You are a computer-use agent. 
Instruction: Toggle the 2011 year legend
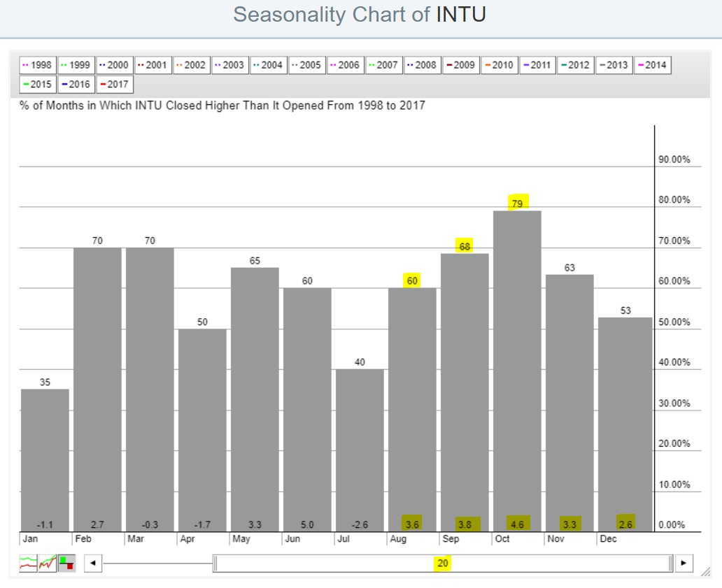click(538, 65)
